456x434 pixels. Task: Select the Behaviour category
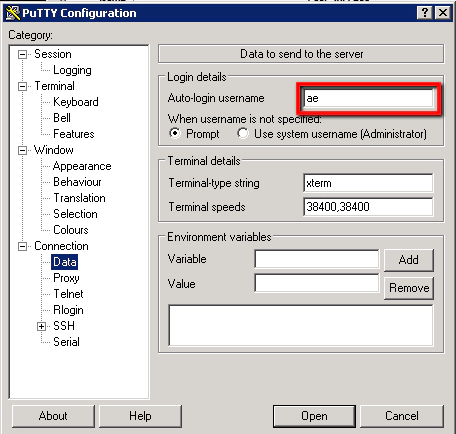pyautogui.click(x=77, y=182)
